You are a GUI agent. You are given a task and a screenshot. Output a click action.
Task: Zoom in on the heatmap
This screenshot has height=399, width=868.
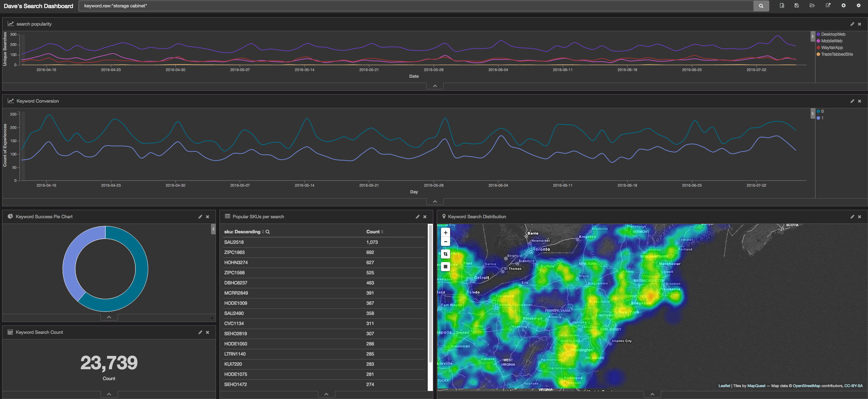click(445, 233)
